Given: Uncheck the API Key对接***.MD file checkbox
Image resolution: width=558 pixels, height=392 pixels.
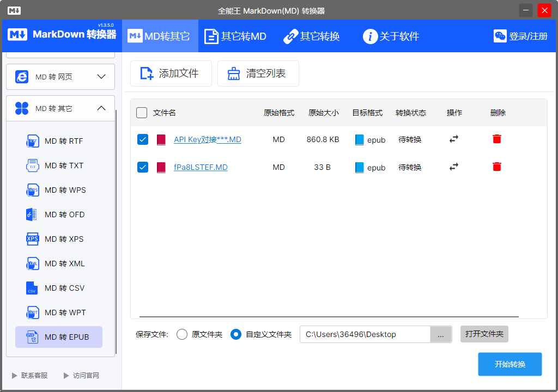Looking at the screenshot, I should (x=143, y=139).
